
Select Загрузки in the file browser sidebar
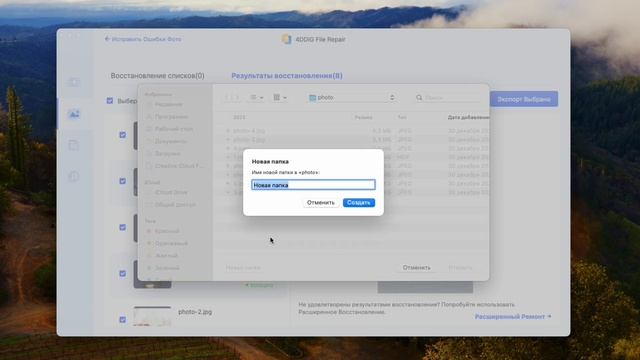tap(167, 153)
